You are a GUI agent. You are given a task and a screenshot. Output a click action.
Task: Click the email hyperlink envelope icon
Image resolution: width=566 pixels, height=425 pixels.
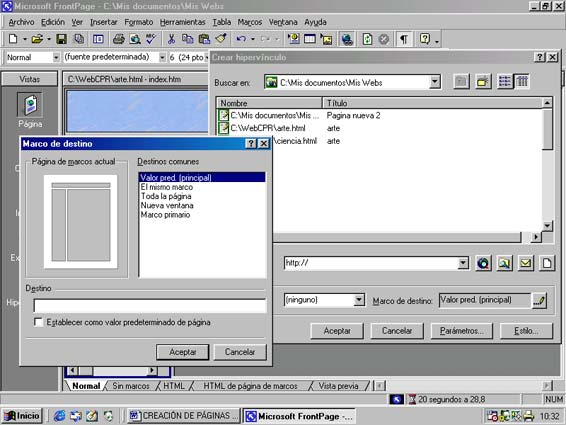(x=526, y=263)
